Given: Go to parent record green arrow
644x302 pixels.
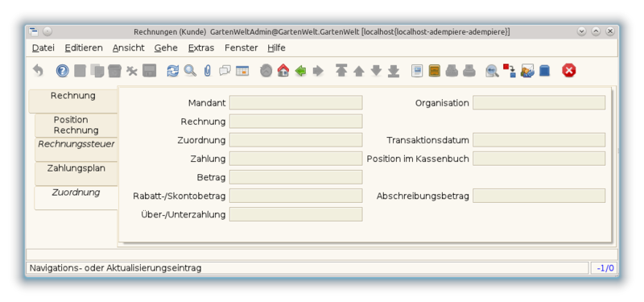Looking at the screenshot, I should click(x=300, y=71).
